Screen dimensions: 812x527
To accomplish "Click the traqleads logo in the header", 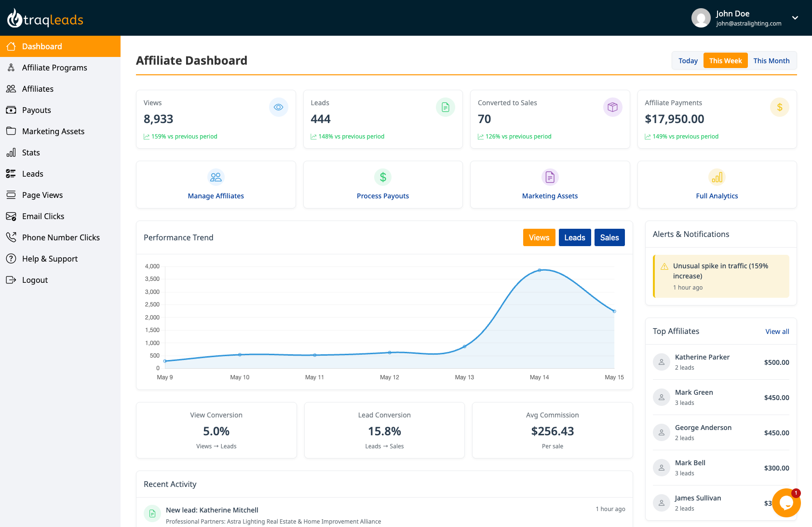I will 45,18.
